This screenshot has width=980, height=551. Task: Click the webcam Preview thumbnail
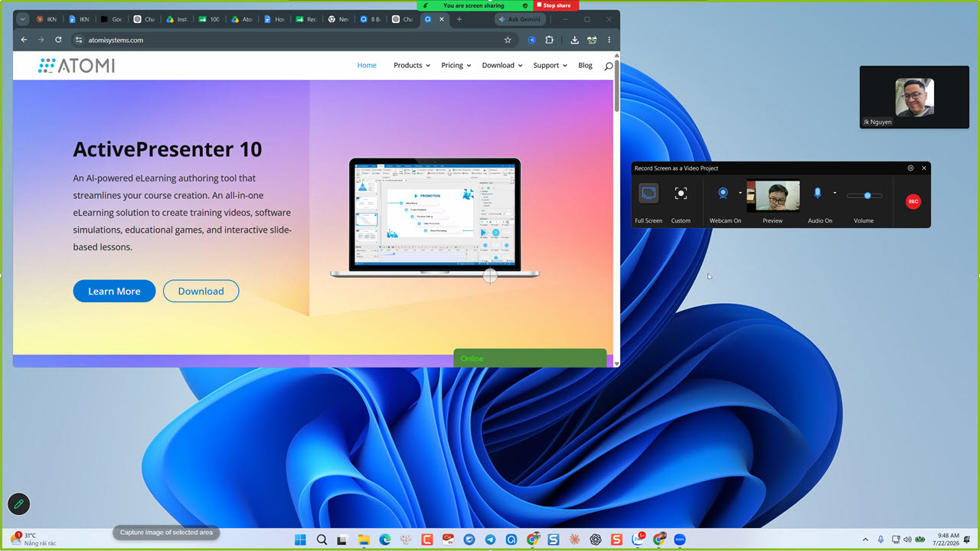[x=773, y=196]
